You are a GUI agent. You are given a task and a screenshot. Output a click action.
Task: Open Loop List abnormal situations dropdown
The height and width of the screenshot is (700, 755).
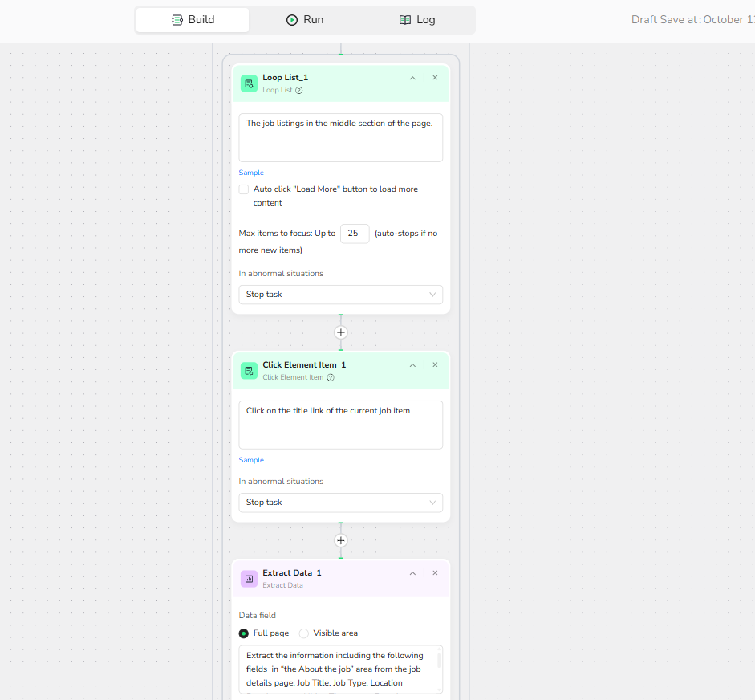(x=340, y=295)
